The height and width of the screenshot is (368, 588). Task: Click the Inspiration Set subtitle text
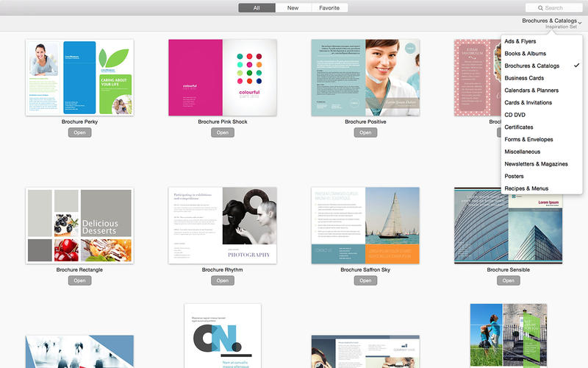[561, 26]
